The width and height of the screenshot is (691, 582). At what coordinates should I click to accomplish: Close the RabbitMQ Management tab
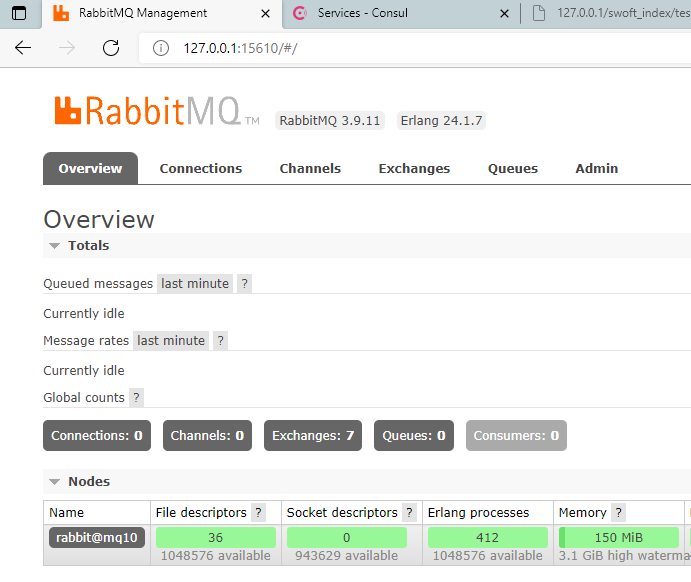coord(265,14)
